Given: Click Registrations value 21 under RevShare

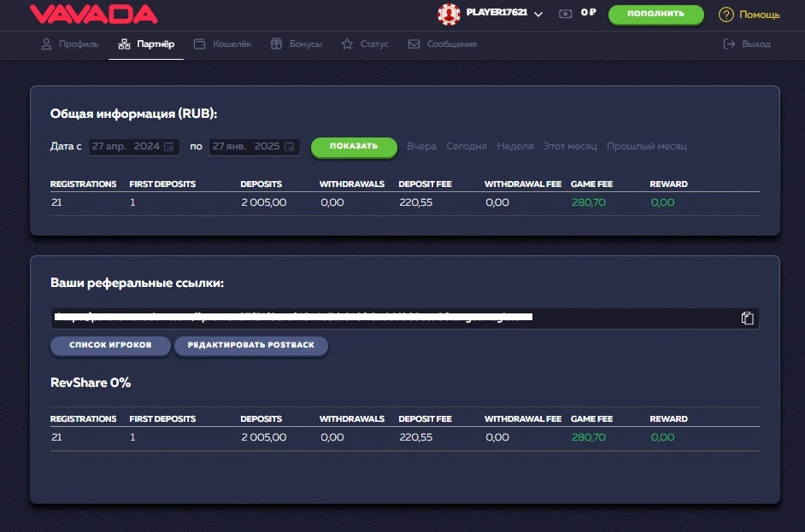Looking at the screenshot, I should click(x=56, y=437).
